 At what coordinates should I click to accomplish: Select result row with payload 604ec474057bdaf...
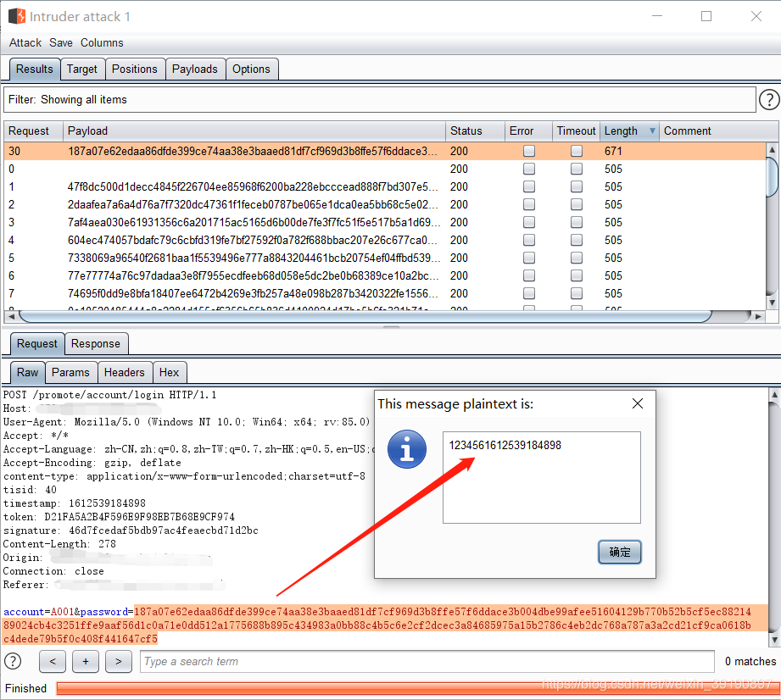384,240
